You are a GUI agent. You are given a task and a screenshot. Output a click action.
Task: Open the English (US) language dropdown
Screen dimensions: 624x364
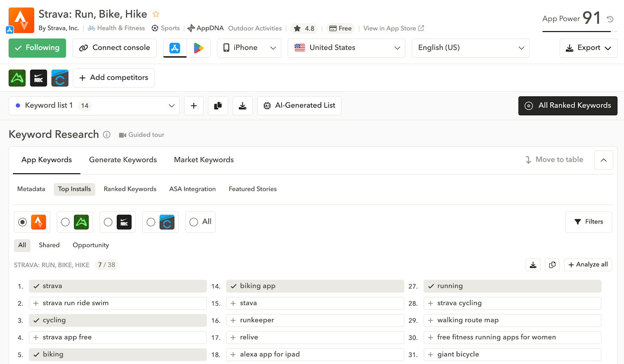tap(470, 48)
